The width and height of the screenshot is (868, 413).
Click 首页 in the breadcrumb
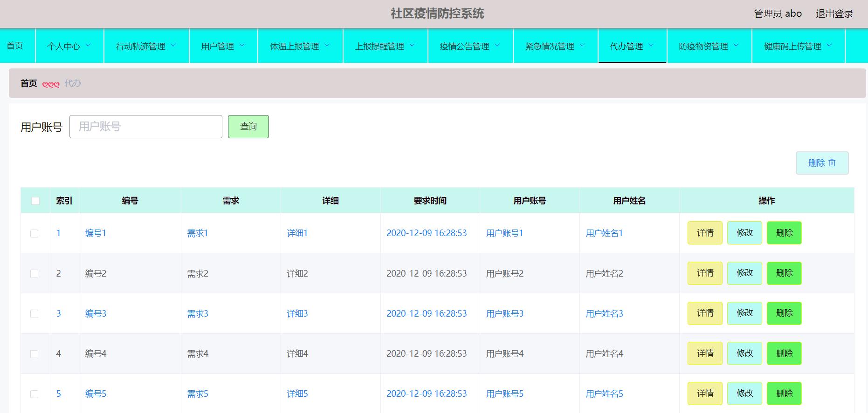[29, 83]
